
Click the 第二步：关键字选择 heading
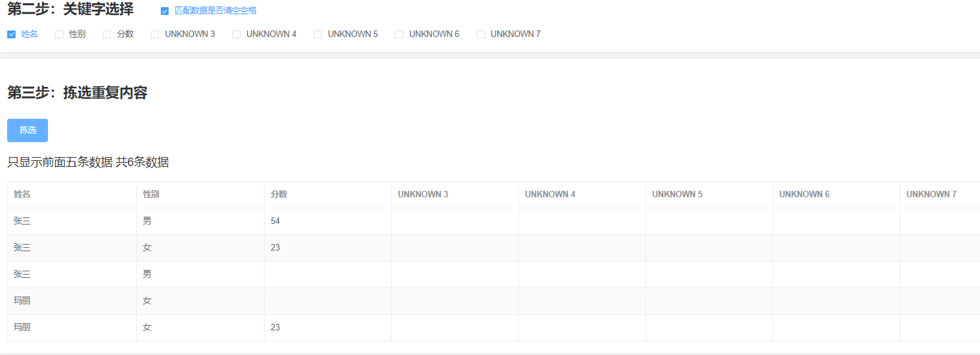pyautogui.click(x=71, y=9)
